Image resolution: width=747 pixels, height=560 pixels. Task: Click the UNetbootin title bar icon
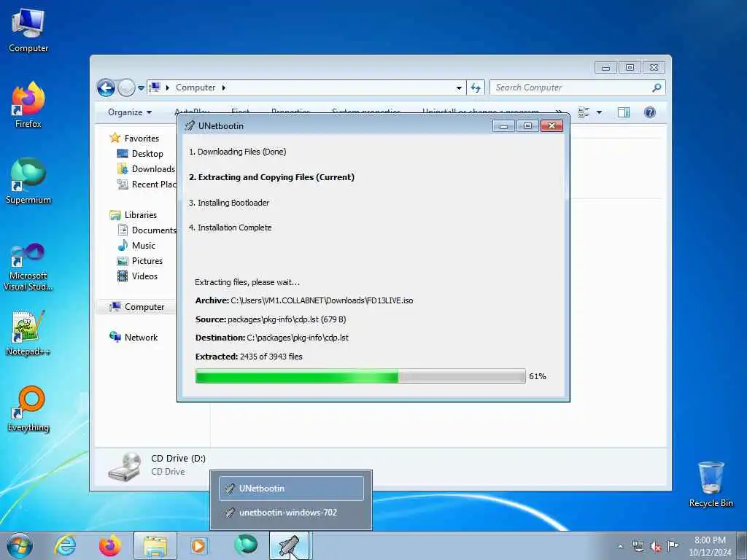(x=190, y=125)
